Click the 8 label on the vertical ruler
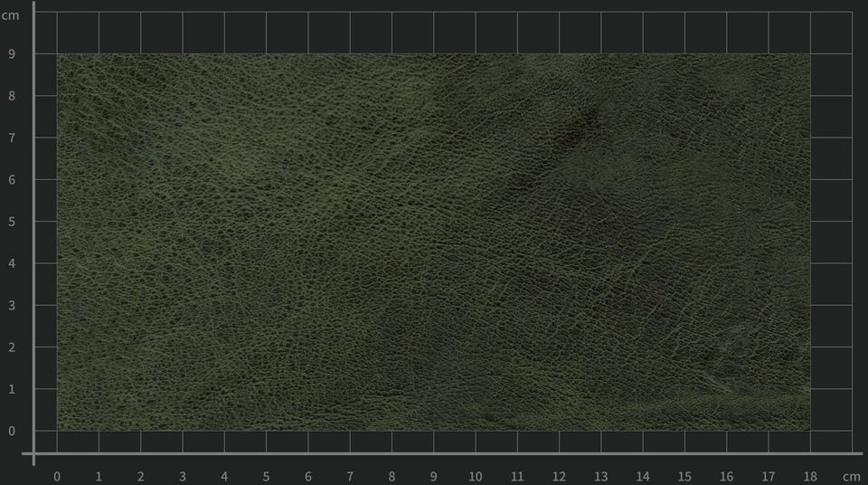Viewport: 868px width, 485px height. point(12,96)
